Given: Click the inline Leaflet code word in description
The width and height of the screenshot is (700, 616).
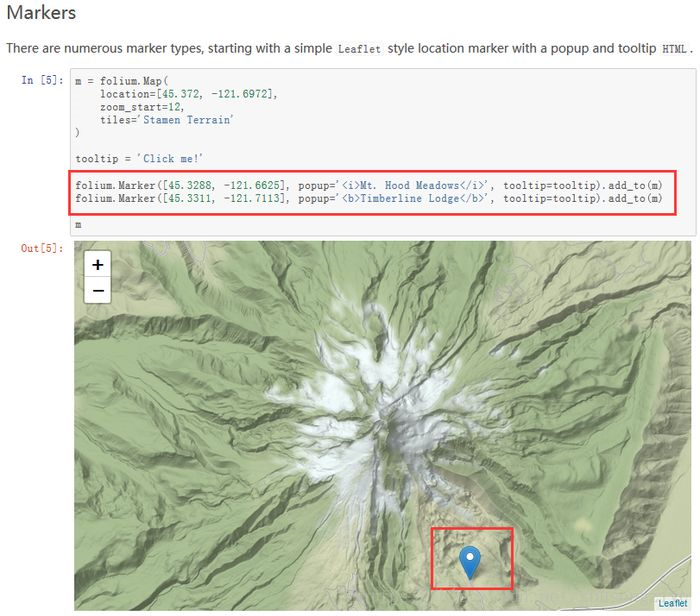Looking at the screenshot, I should [359, 49].
